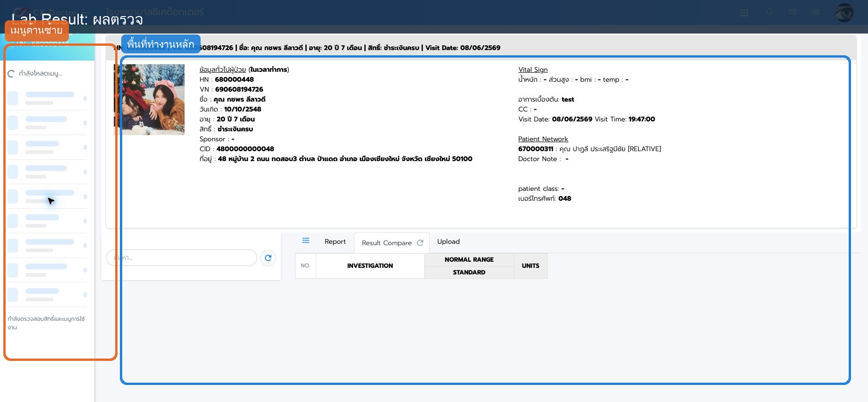The image size is (868, 402).
Task: Click the Sponsor label
Action: tap(214, 139)
